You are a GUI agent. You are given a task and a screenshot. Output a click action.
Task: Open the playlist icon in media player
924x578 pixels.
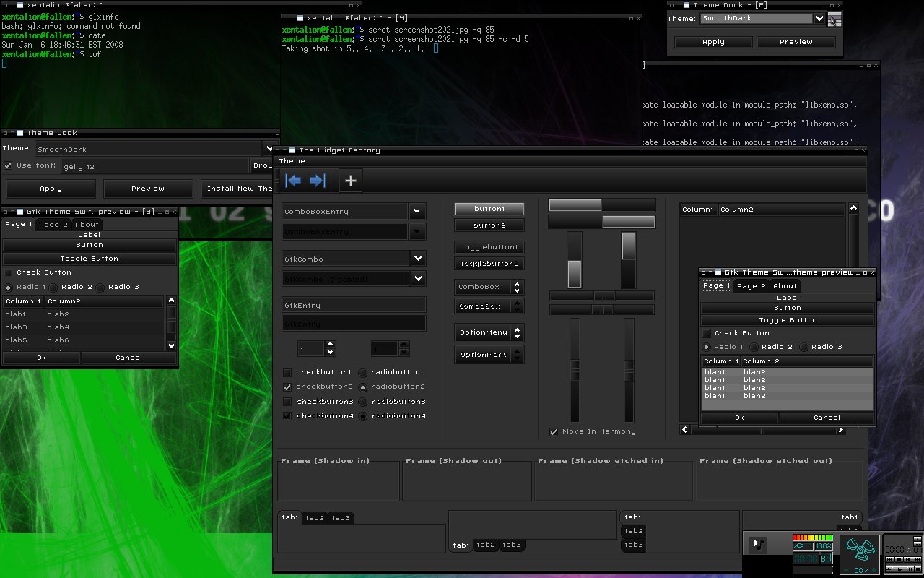pos(918,544)
